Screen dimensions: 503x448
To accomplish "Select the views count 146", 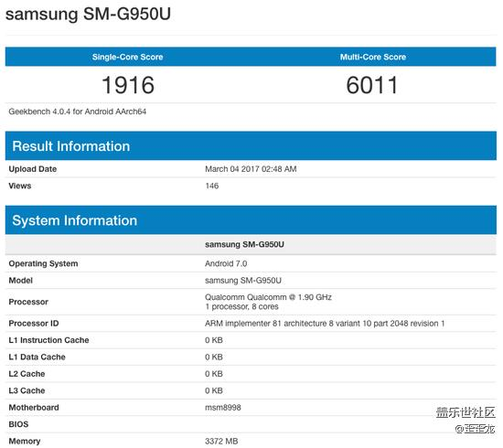I will coord(212,186).
